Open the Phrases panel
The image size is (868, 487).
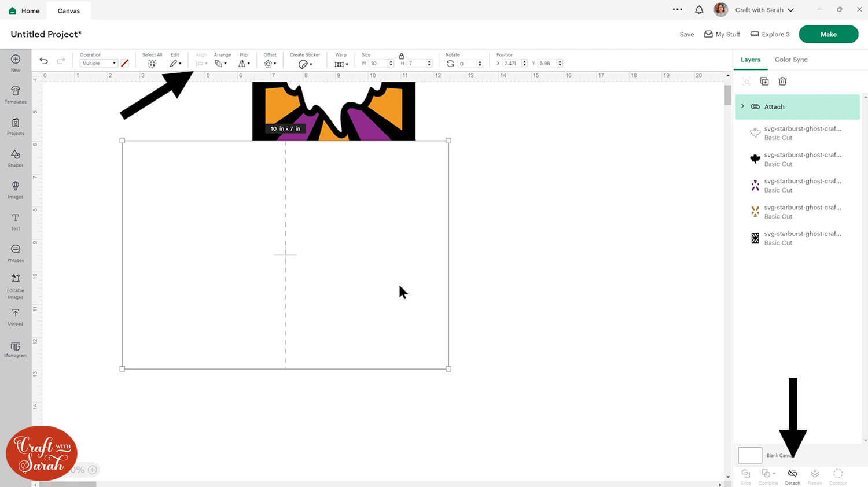[16, 253]
